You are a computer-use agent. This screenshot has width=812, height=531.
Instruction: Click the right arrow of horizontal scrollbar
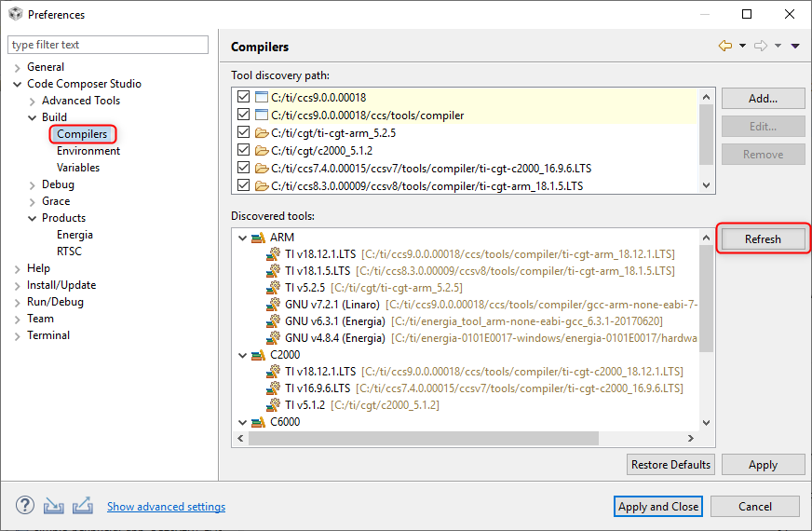tap(691, 438)
